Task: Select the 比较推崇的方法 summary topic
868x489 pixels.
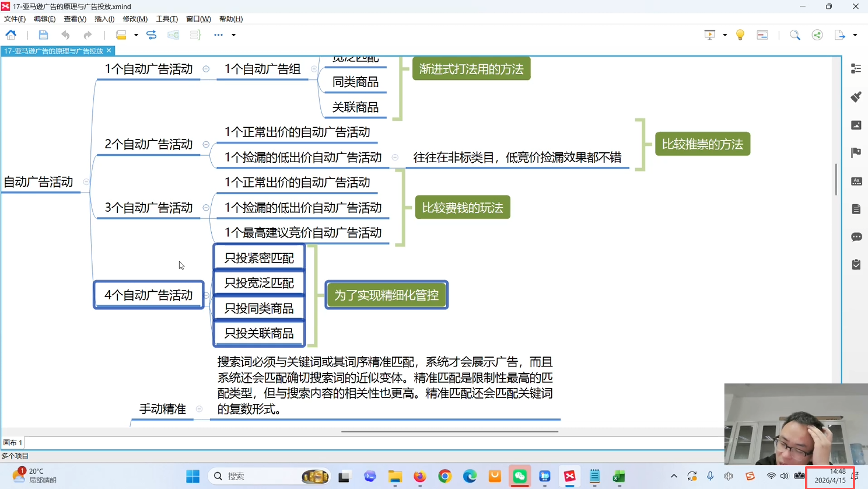Action: (702, 144)
